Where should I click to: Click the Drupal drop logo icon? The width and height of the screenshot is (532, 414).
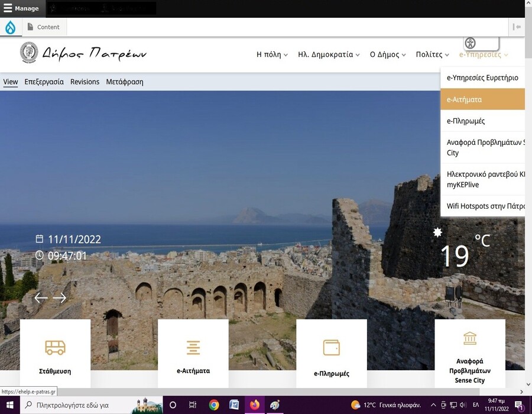tap(11, 27)
